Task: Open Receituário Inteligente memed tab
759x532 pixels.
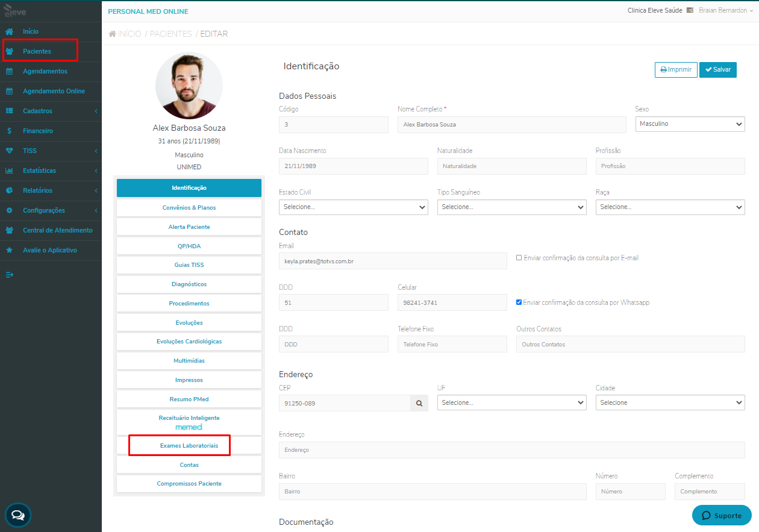Action: point(189,422)
